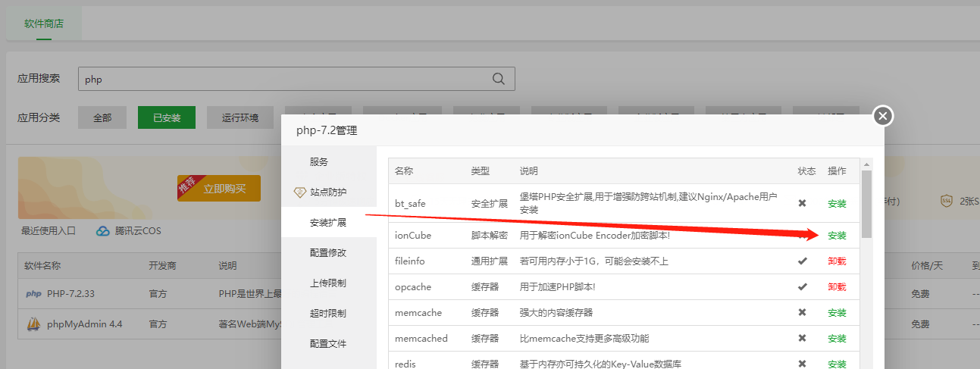Click the bt_safe status cross icon
980x369 pixels.
[x=803, y=203]
